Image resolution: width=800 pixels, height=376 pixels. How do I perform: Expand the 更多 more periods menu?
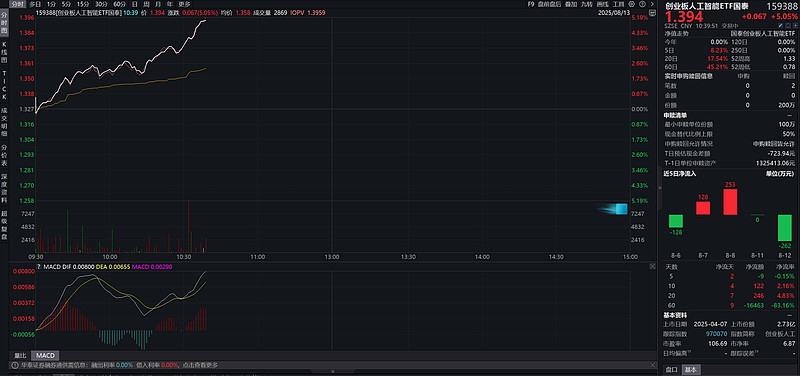pos(184,4)
